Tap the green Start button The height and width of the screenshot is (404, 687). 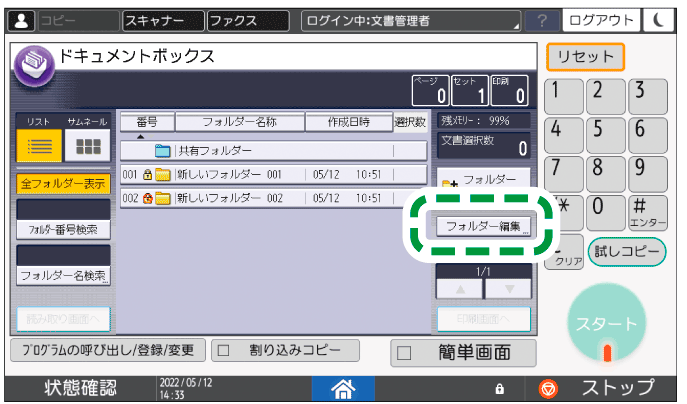click(x=607, y=324)
